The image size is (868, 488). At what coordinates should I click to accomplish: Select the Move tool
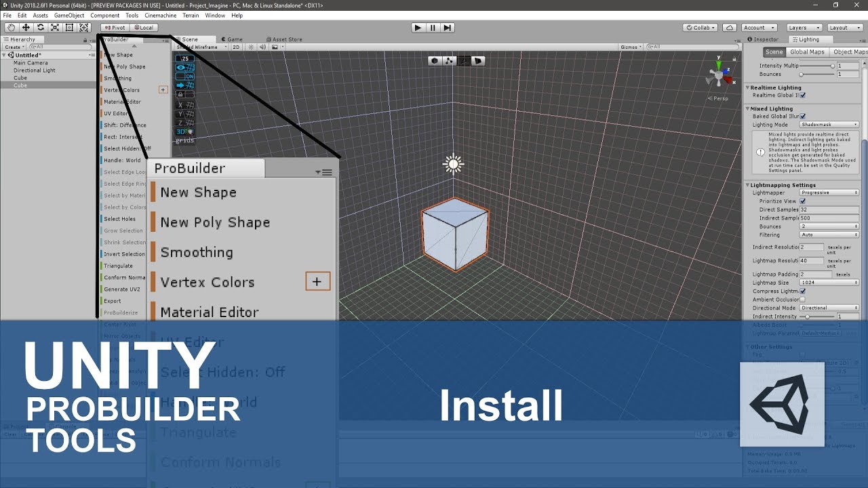pos(26,28)
